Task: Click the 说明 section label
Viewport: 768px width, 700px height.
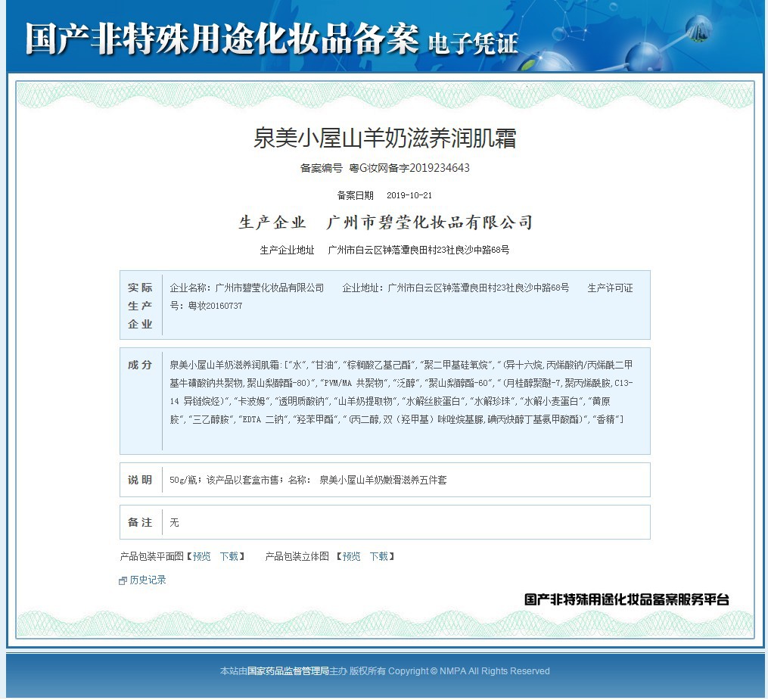Action: point(140,480)
